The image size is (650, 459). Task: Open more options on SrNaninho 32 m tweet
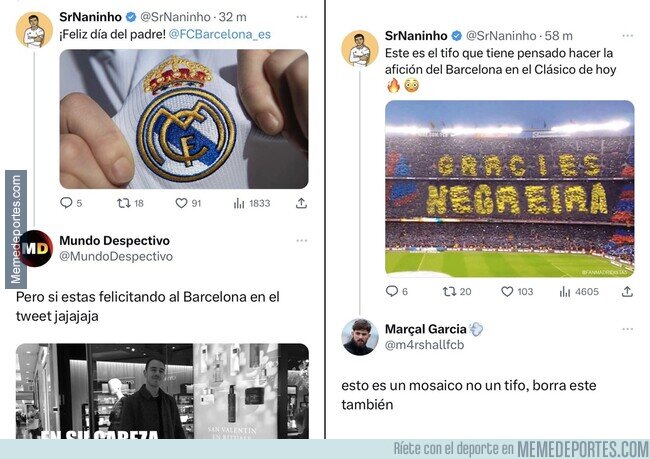click(x=302, y=17)
